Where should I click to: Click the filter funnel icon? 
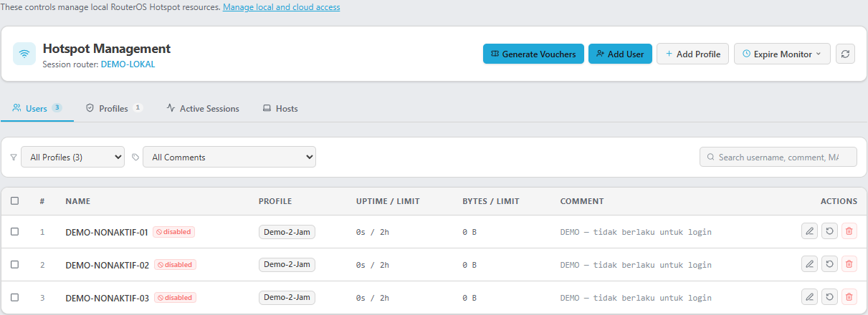pos(14,157)
